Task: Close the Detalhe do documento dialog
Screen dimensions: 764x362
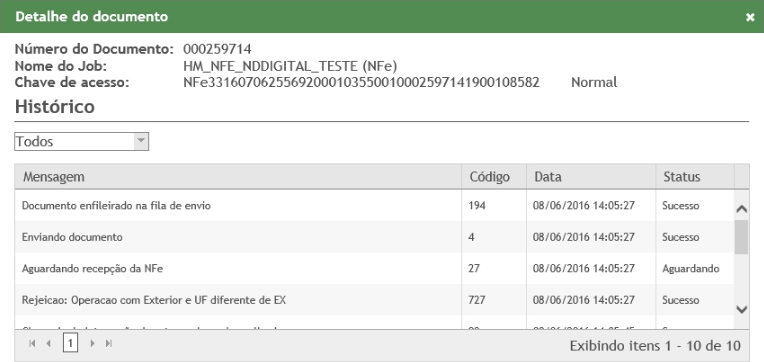Action: tap(750, 17)
